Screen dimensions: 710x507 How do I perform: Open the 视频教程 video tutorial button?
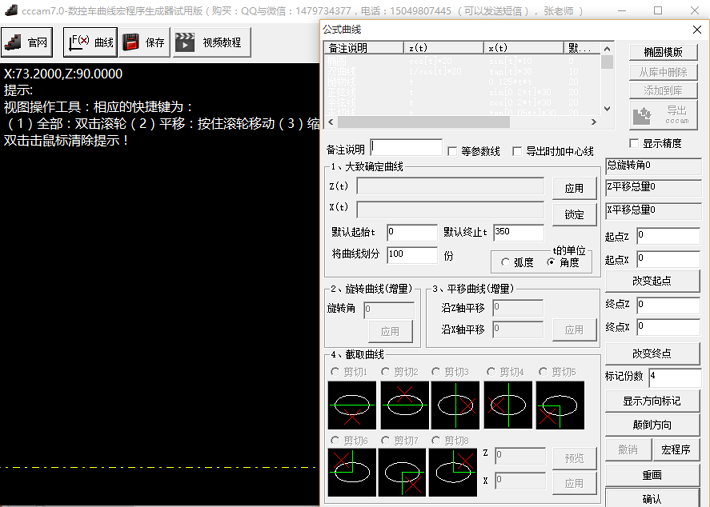point(212,42)
